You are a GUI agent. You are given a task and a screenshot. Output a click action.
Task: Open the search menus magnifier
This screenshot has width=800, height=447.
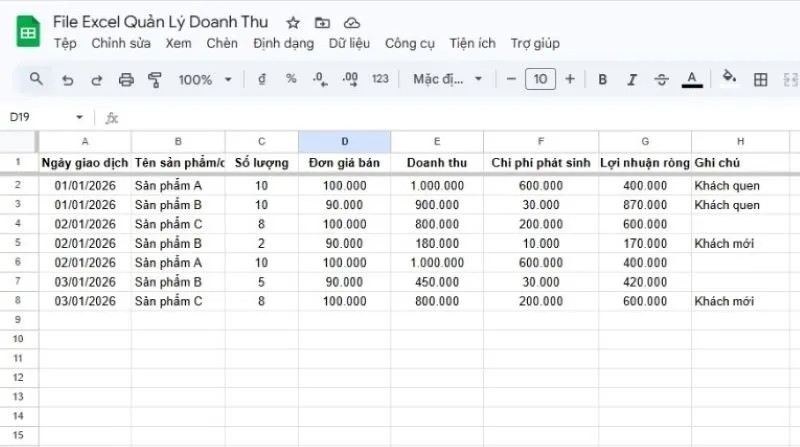[x=36, y=79]
